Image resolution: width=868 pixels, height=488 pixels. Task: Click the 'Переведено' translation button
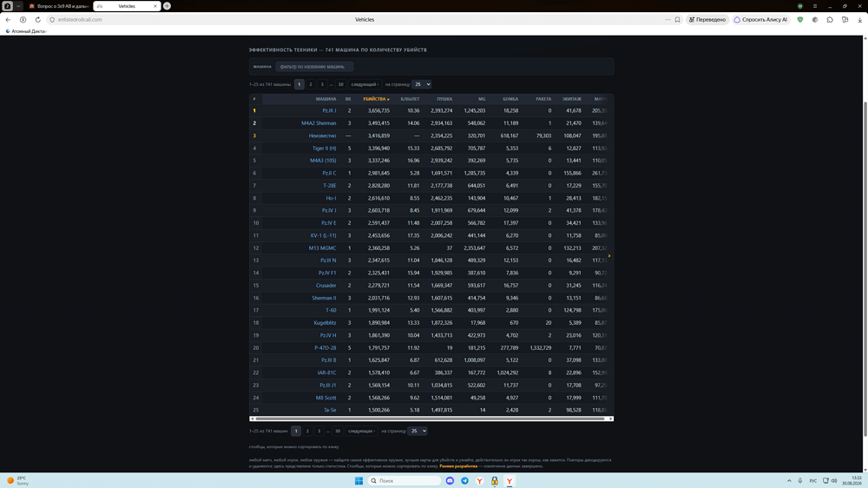707,19
